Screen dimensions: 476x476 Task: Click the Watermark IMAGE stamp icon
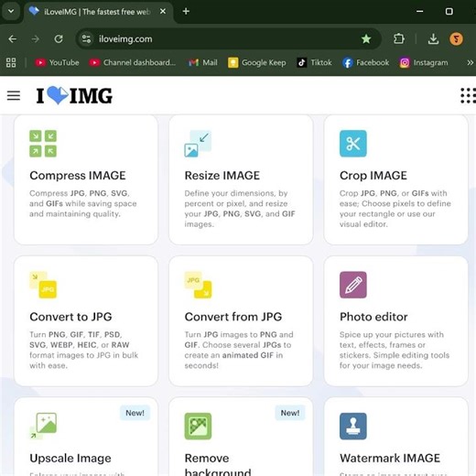click(x=353, y=426)
